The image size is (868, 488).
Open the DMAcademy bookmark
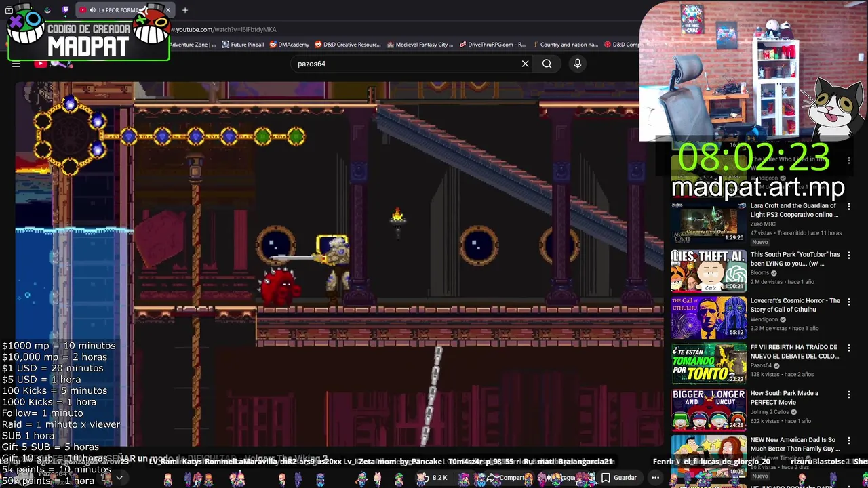290,45
